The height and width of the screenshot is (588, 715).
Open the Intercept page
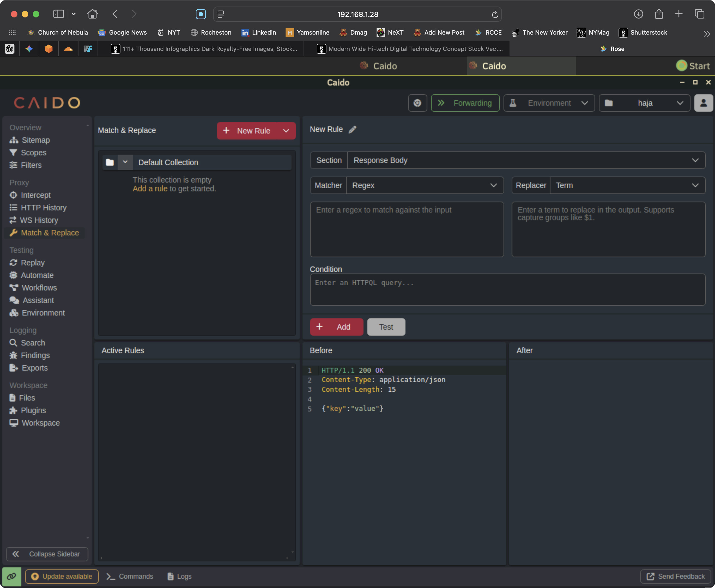35,195
